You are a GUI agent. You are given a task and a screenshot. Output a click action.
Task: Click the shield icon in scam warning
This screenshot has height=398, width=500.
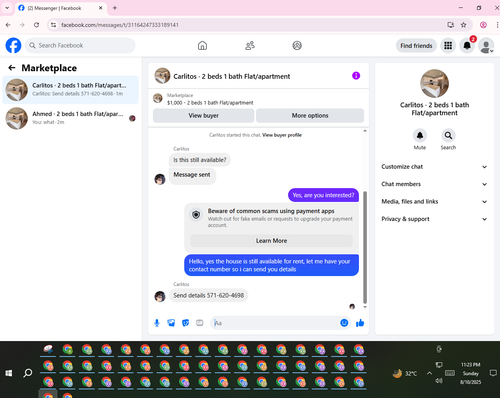196,215
